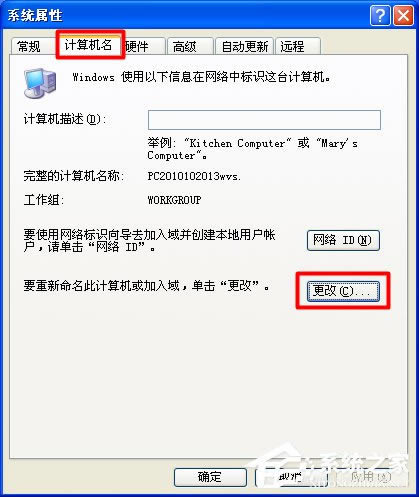
Task: Switch to the 常规 tab
Action: coord(29,46)
